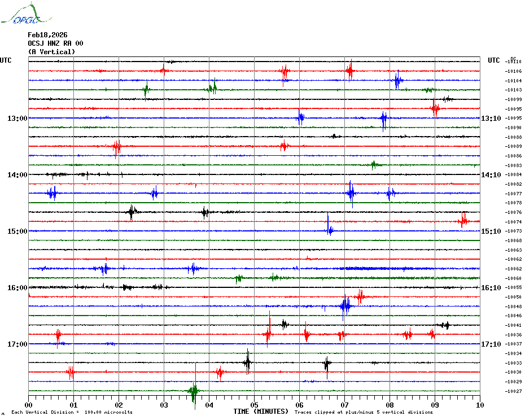This screenshot has height=420, width=525.
Task: Click the 13:10 end-time label
Action: [x=491, y=118]
